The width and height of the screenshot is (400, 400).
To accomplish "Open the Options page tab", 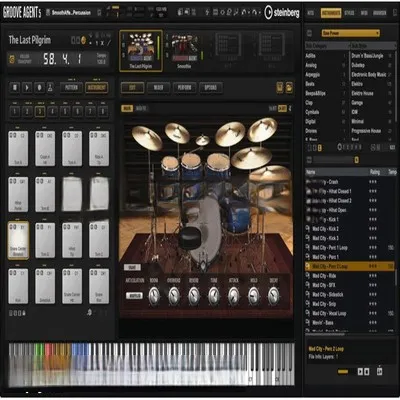I will [210, 88].
